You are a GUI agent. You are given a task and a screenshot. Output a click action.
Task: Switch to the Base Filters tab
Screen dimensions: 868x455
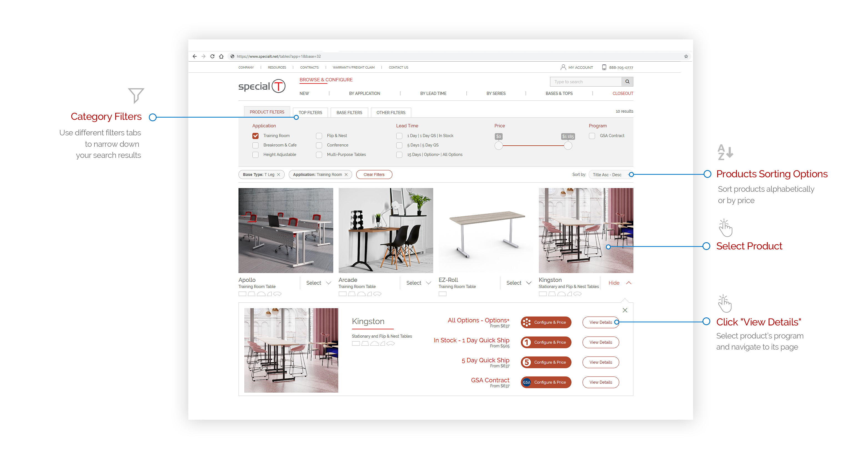click(349, 112)
